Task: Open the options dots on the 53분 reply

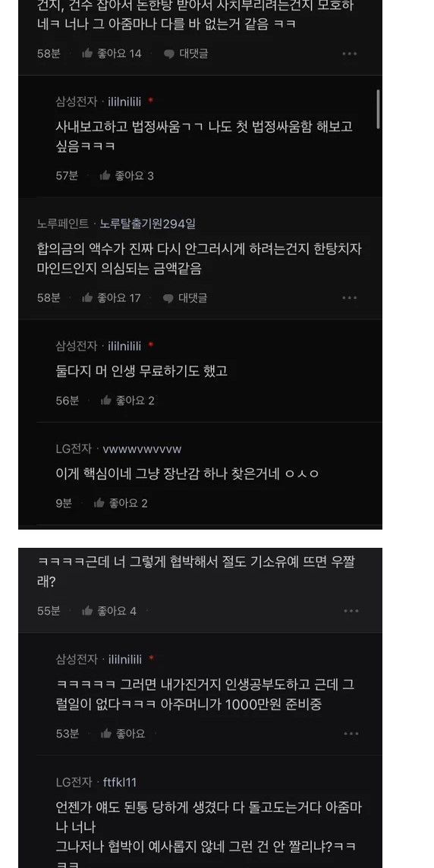Action: [x=351, y=734]
